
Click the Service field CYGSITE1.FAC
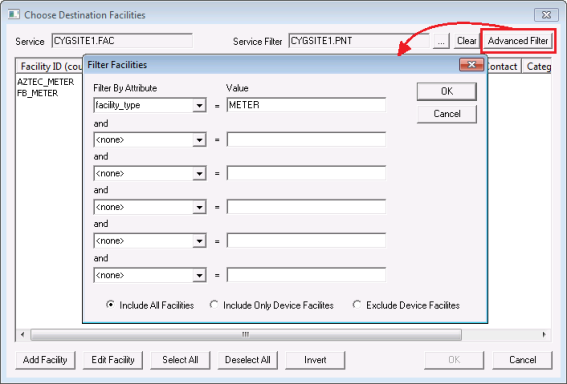122,40
